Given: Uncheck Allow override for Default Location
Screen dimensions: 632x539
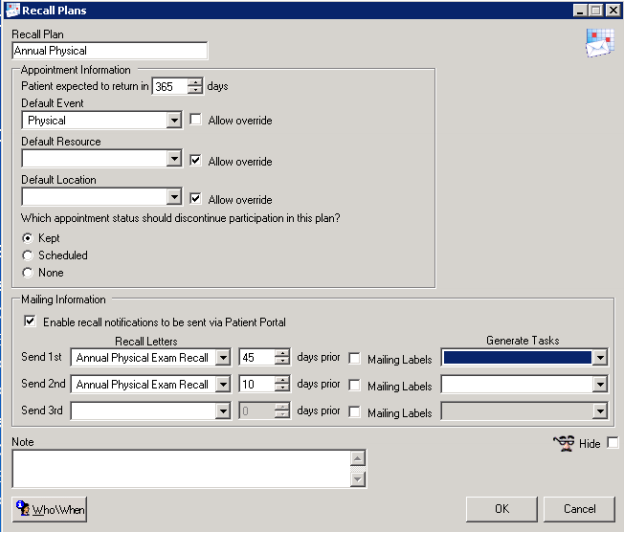Looking at the screenshot, I should (195, 198).
